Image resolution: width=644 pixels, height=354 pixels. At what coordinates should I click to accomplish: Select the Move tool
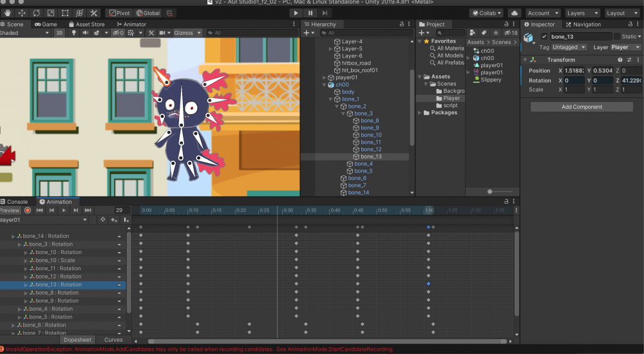point(22,13)
